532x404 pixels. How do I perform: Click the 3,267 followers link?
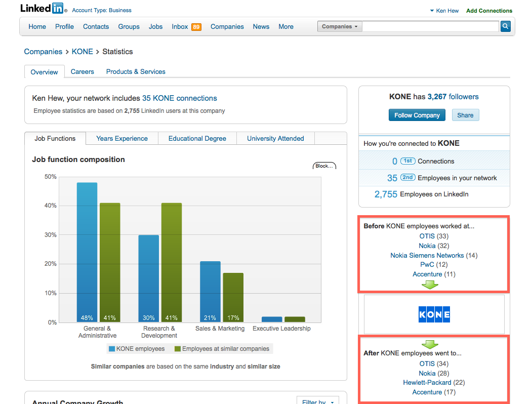pos(453,97)
